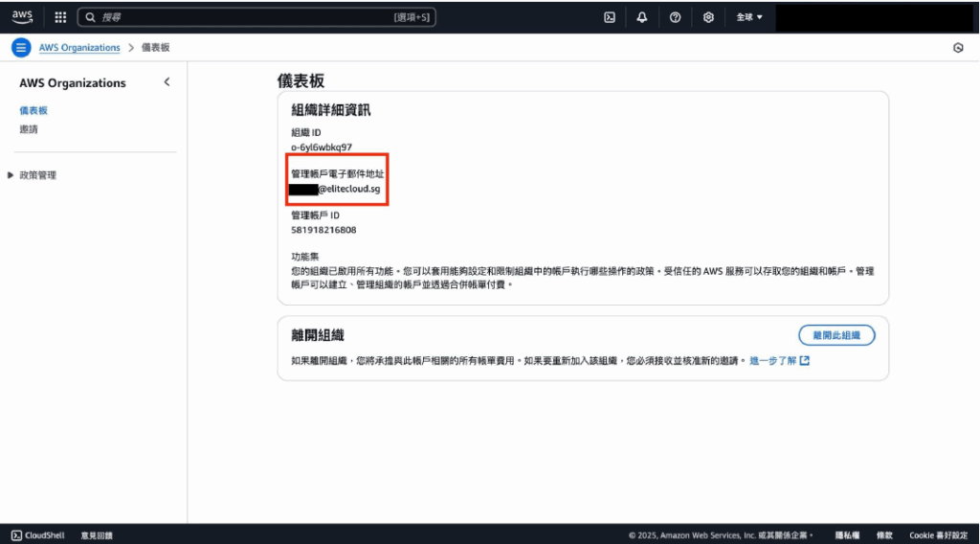
Task: Click the 離開此組織 button
Action: [x=836, y=335]
